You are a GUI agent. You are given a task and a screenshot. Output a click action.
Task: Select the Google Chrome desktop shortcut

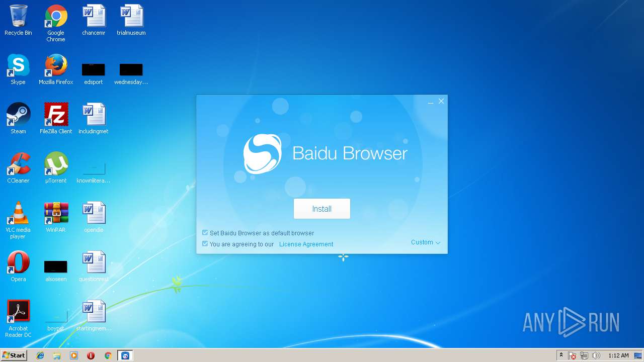(x=56, y=23)
